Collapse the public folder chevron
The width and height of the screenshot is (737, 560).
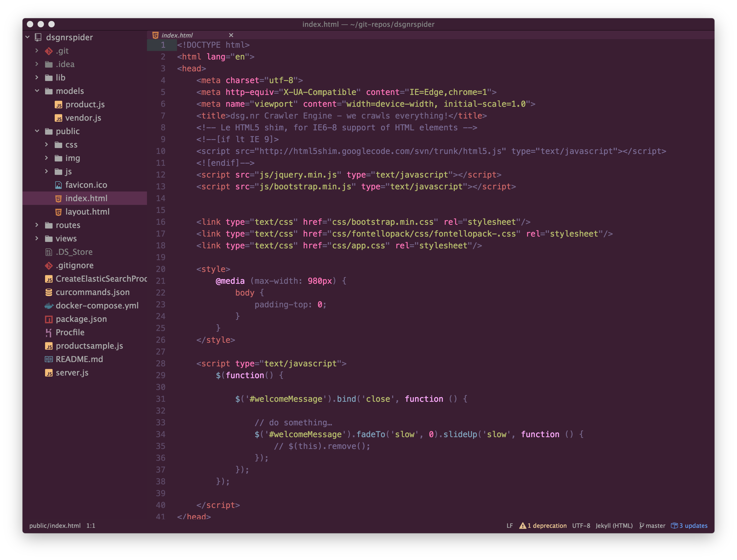pos(37,131)
